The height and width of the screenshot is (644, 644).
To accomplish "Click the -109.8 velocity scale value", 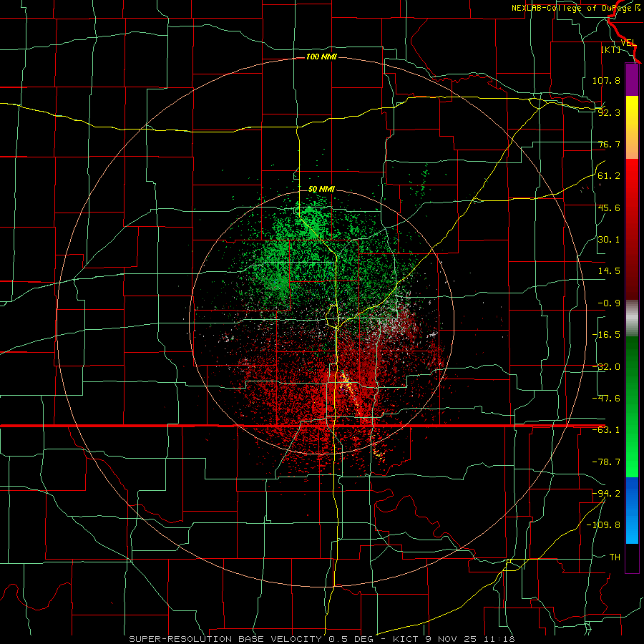I will (603, 525).
